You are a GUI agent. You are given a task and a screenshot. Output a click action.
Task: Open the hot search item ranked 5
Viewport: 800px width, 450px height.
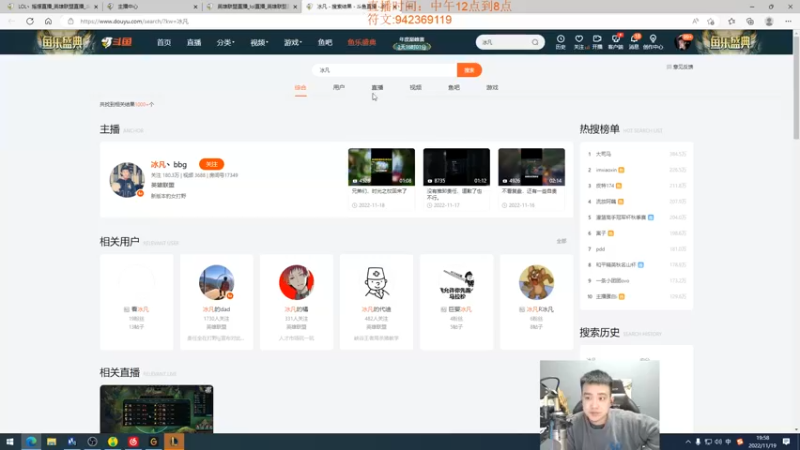621,217
